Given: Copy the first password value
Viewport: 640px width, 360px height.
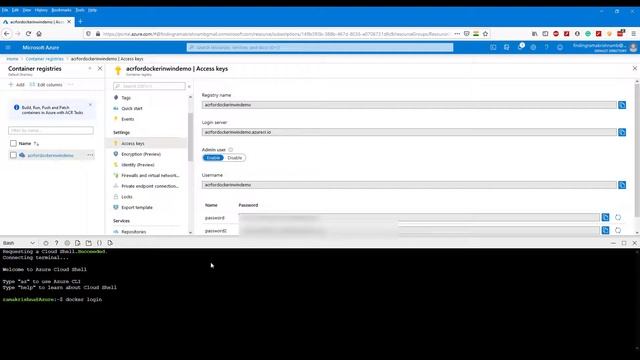Looking at the screenshot, I should click(605, 218).
